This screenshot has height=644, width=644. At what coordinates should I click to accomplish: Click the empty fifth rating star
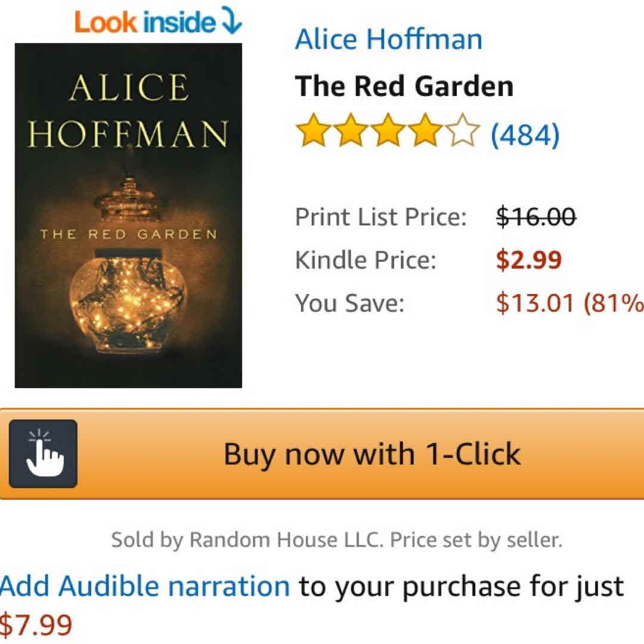coord(465,133)
